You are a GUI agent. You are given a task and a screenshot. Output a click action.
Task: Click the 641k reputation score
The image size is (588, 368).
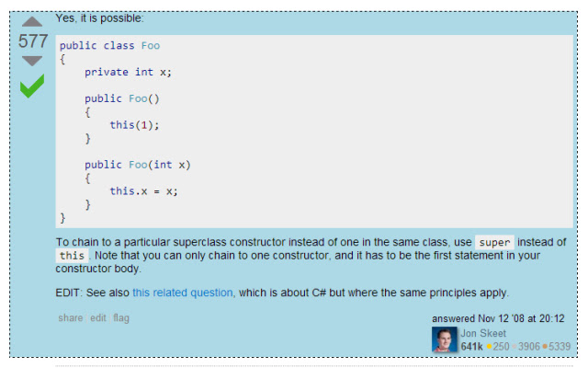pos(471,346)
